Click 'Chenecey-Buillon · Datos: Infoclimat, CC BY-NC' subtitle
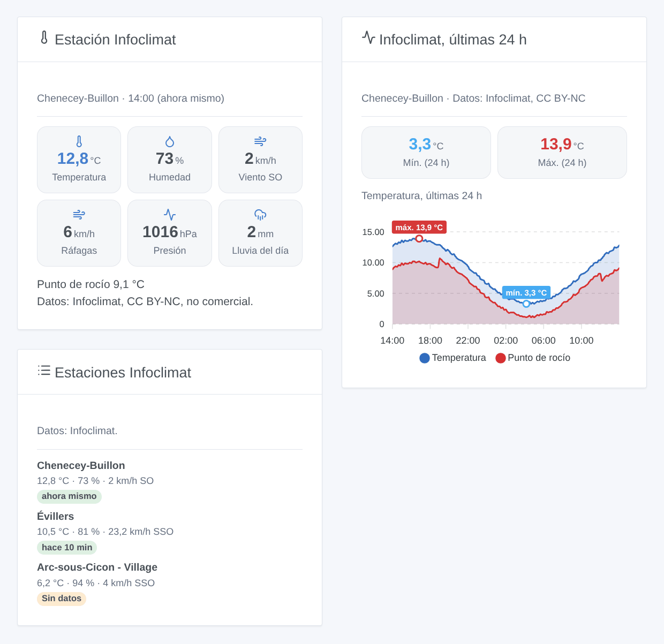 click(x=473, y=99)
